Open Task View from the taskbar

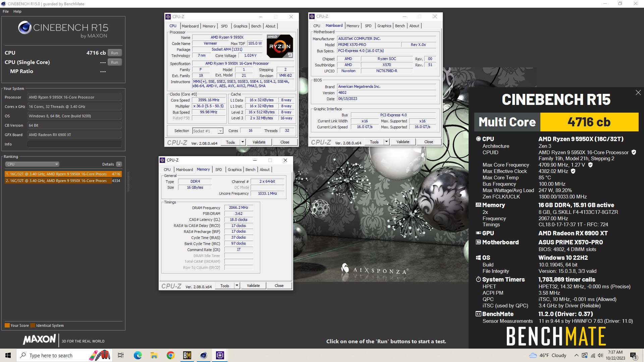(121, 355)
